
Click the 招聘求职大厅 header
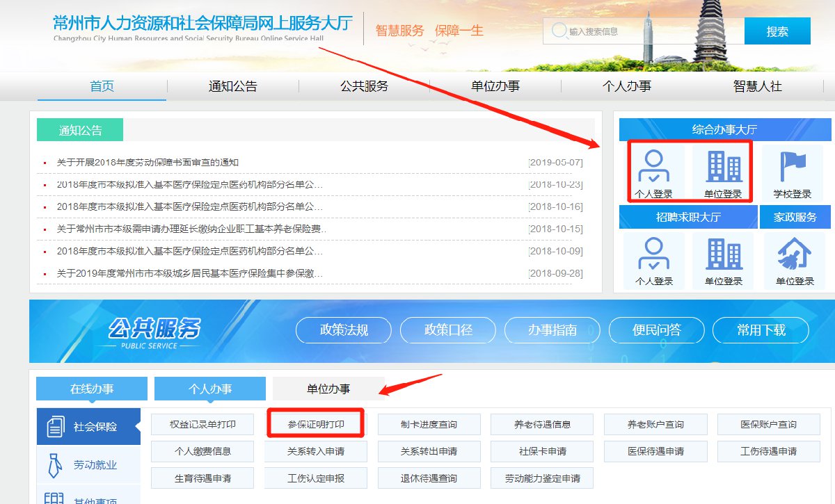point(688,217)
